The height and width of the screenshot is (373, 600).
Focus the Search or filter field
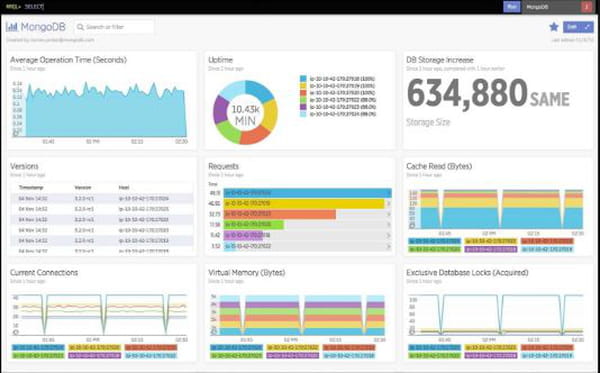(x=114, y=27)
